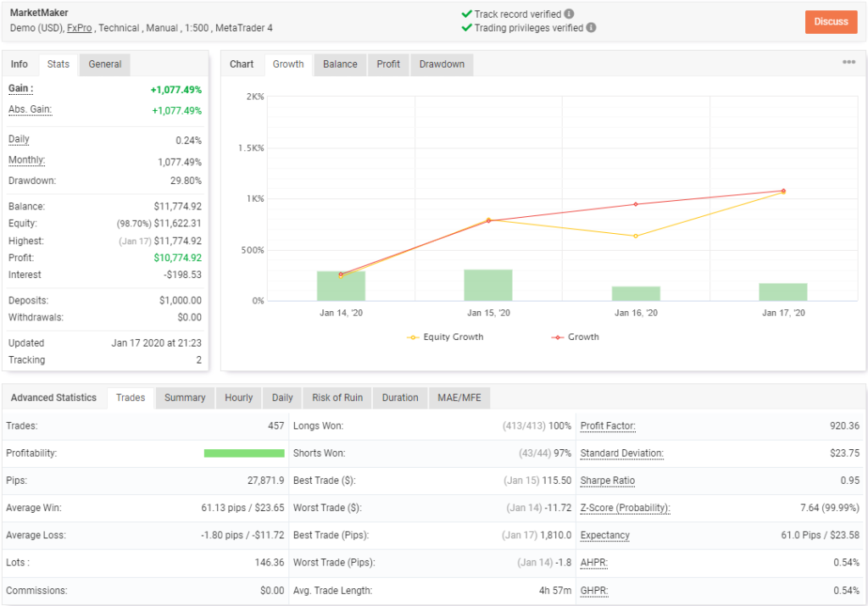Click the Best Trade ($) value 115.50
The image size is (868, 606).
pos(557,481)
